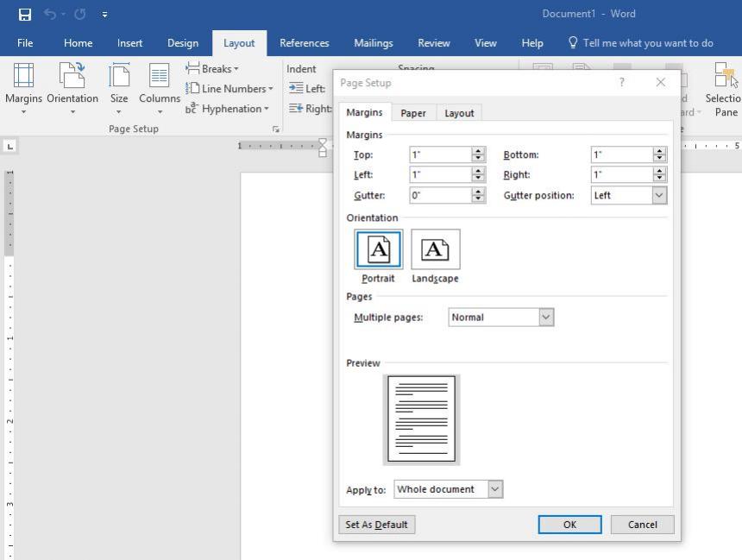This screenshot has width=742, height=560.
Task: Click the Gutter input field
Action: [441, 195]
